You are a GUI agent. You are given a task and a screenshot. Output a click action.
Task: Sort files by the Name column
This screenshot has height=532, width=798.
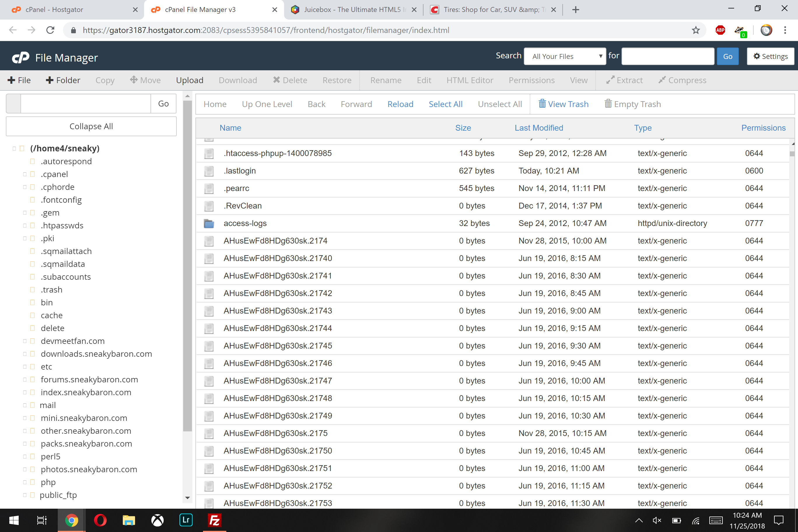[x=230, y=128]
